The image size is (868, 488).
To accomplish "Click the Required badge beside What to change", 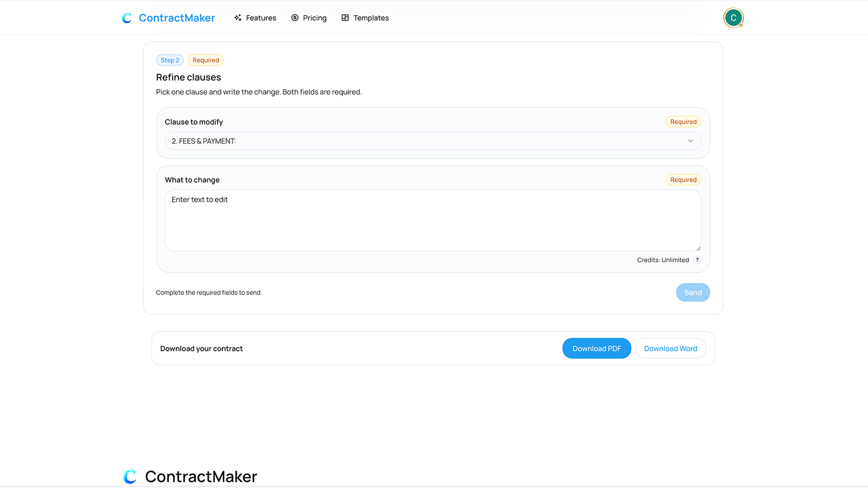I will click(x=683, y=179).
